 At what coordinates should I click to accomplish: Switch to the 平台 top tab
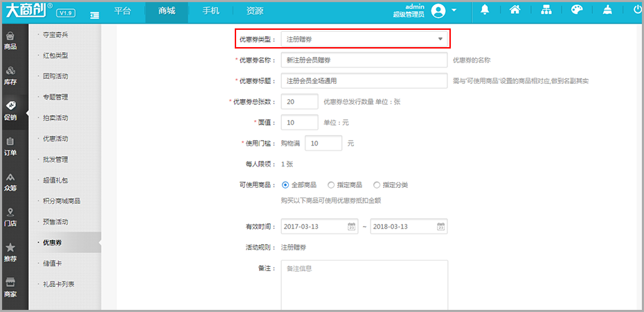(123, 12)
